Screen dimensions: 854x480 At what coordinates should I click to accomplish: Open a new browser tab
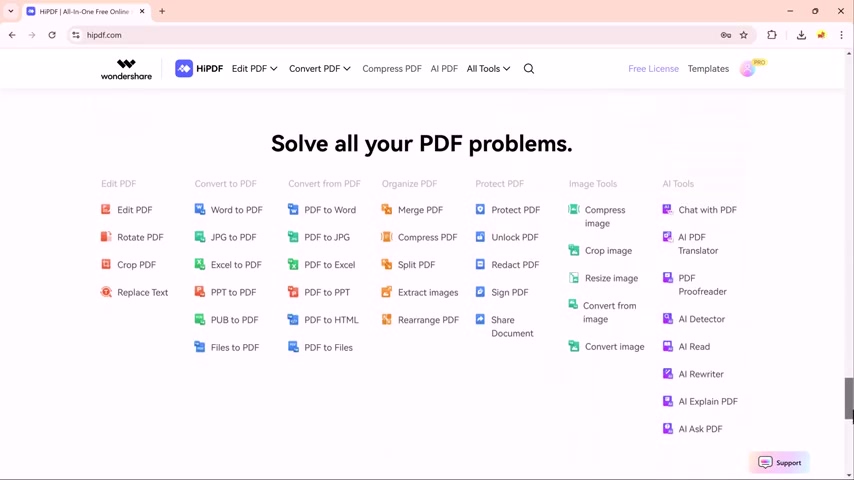(x=162, y=11)
